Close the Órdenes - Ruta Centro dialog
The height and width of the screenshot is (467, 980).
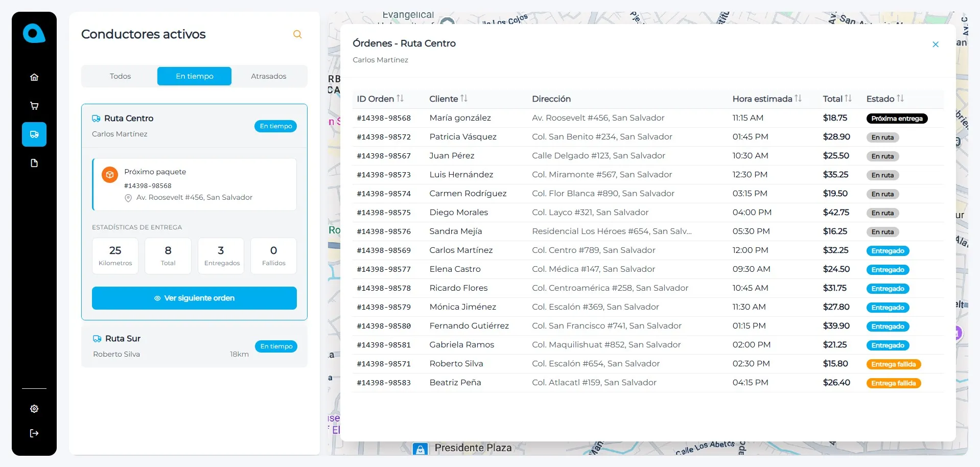pos(935,44)
